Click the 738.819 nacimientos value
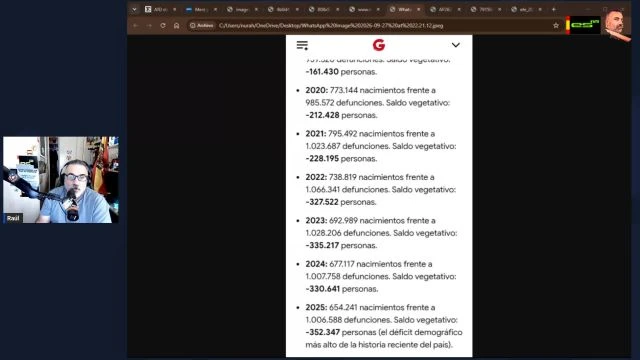This screenshot has height=360, width=640. 343,177
